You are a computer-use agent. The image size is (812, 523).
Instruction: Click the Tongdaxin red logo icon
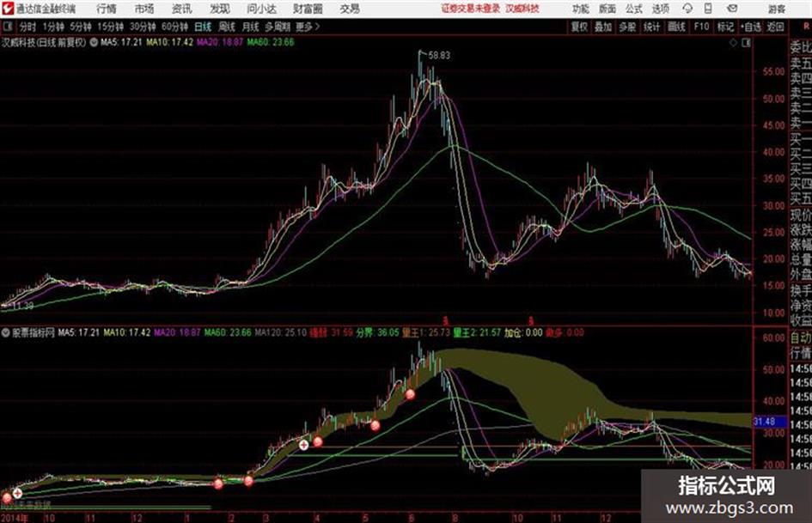(x=8, y=9)
